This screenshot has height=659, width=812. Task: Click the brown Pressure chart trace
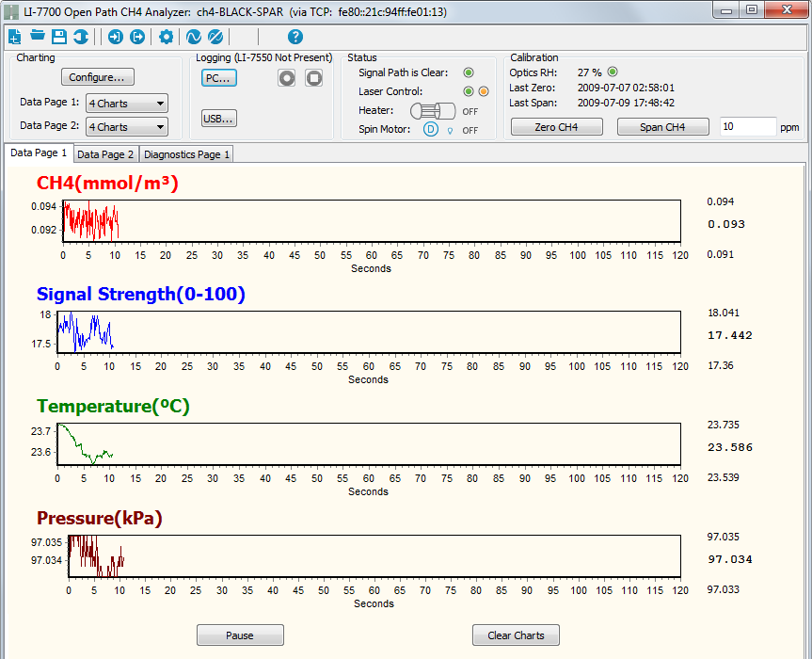96,555
